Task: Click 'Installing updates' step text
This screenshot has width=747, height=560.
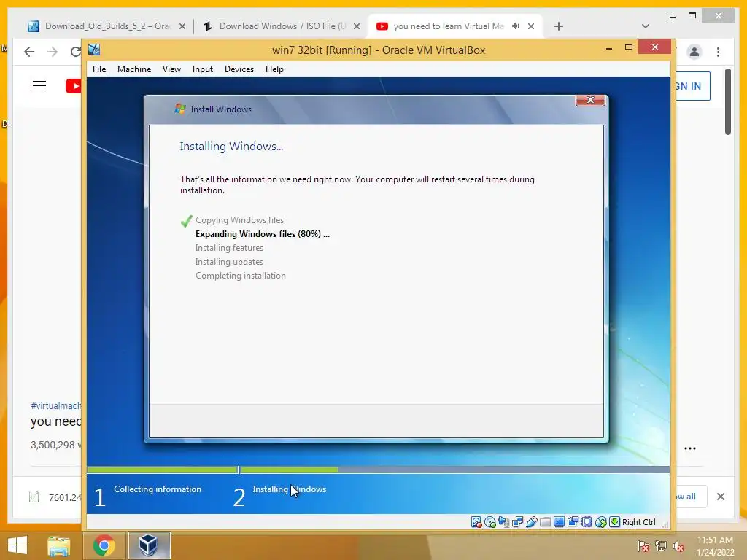Action: click(x=229, y=262)
